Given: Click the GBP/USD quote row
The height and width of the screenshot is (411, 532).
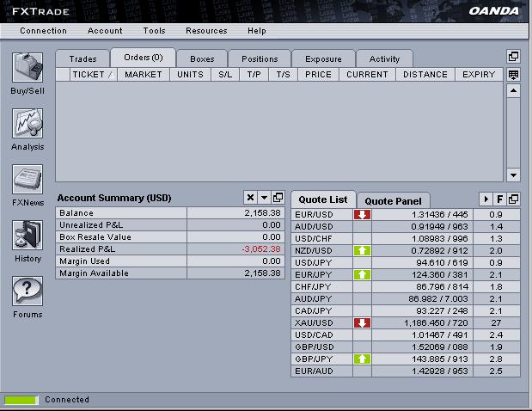Looking at the screenshot, I should (406, 347).
